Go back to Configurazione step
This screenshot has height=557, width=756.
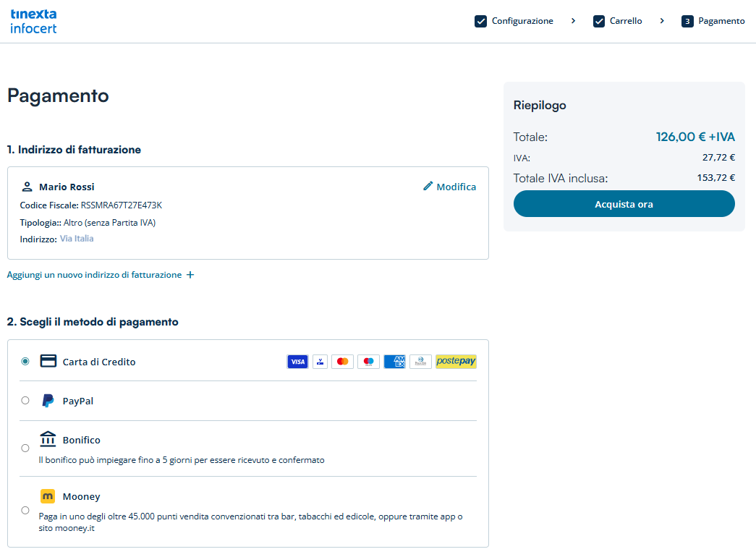click(x=514, y=21)
